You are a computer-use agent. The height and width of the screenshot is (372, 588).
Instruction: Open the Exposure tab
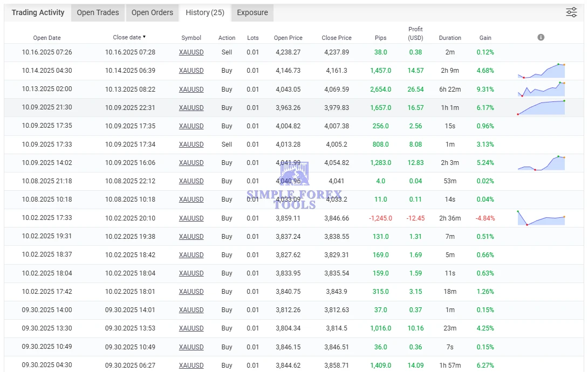tap(252, 12)
